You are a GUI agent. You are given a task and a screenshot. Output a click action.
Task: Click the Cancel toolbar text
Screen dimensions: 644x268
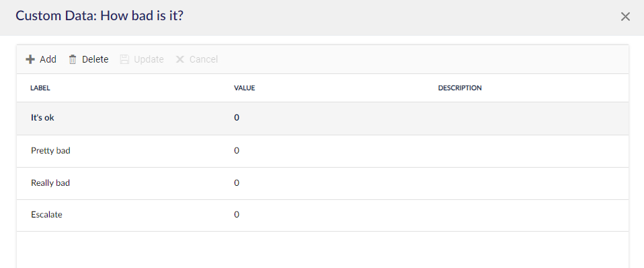tap(203, 59)
